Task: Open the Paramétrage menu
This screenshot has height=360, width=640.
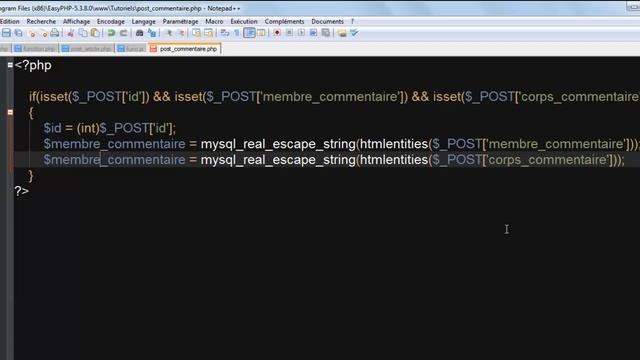Action: coord(180,21)
